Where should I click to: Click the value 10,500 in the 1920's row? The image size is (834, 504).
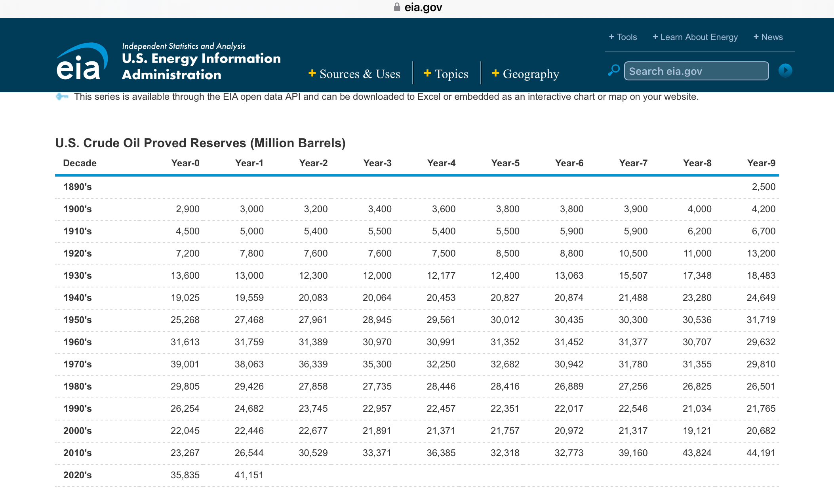tap(633, 253)
